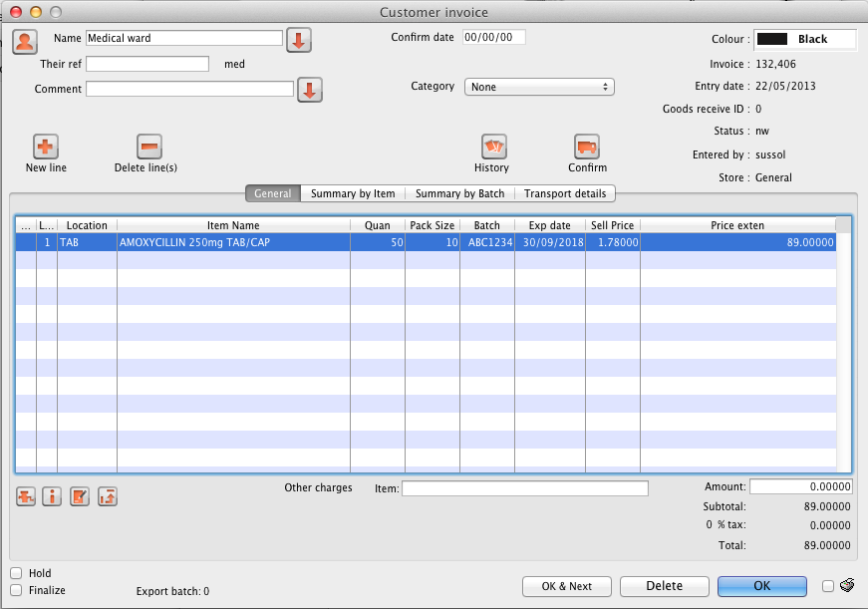Switch to the Summary by Item tab
Screen dimensions: 868x609
point(353,193)
